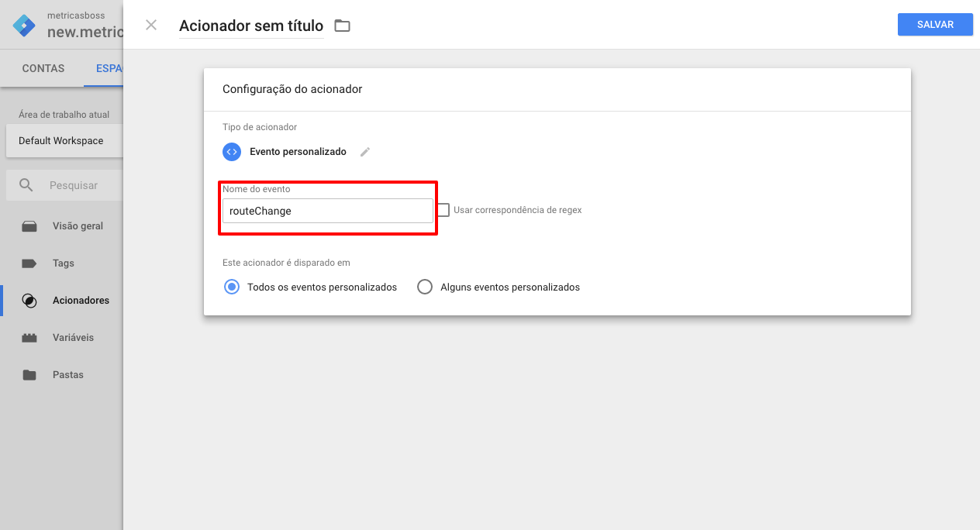Screen dimensions: 980x530
Task: Click the Tags label icon in sidebar
Action: (29, 263)
